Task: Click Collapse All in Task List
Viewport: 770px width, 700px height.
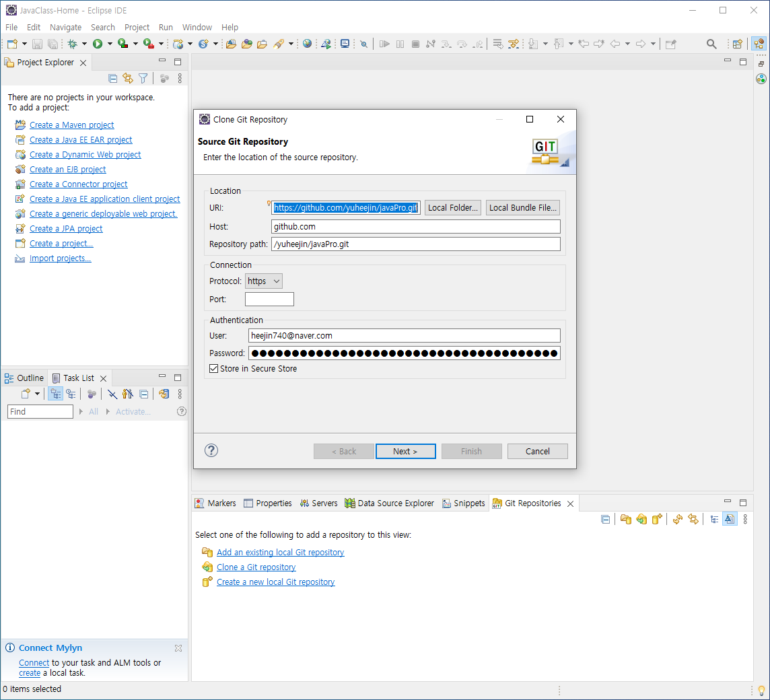Action: coord(143,394)
